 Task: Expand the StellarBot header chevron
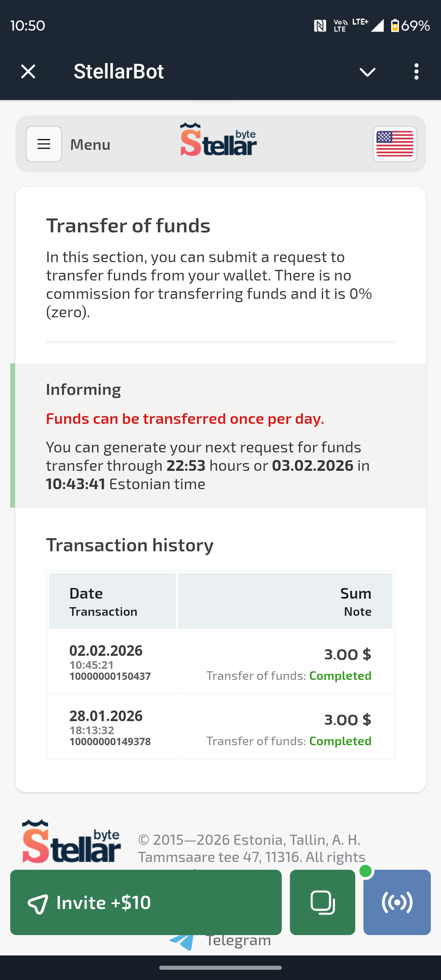point(367,72)
